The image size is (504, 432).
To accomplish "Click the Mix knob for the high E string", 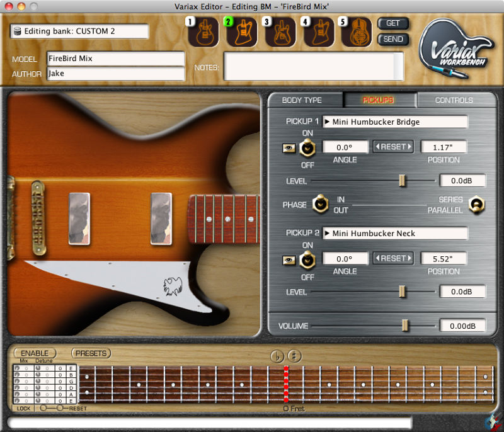I will pyautogui.click(x=17, y=368).
